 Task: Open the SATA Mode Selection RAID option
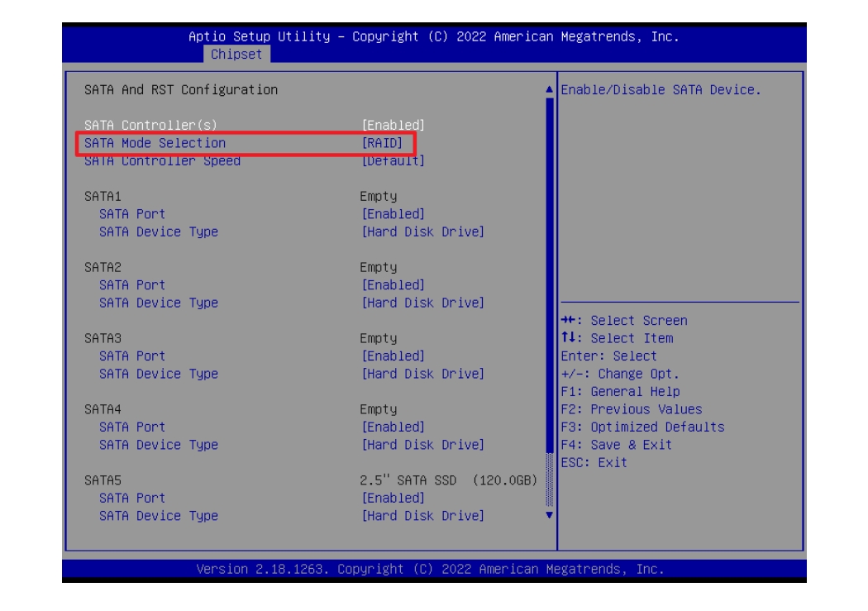pyautogui.click(x=382, y=143)
